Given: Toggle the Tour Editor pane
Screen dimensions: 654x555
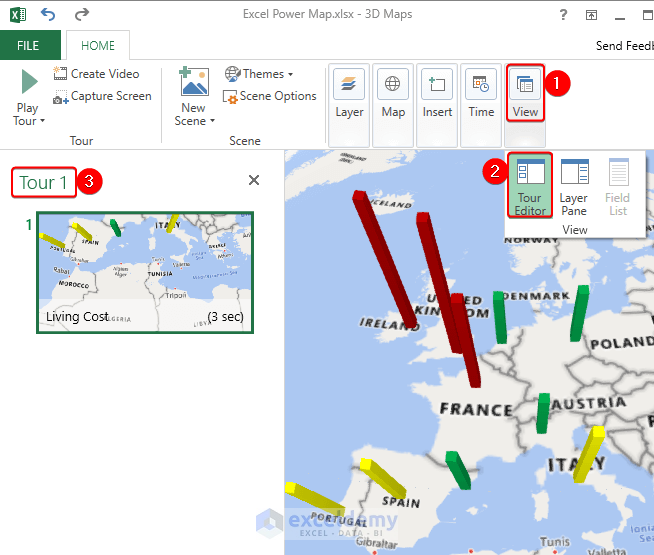Looking at the screenshot, I should click(x=530, y=185).
